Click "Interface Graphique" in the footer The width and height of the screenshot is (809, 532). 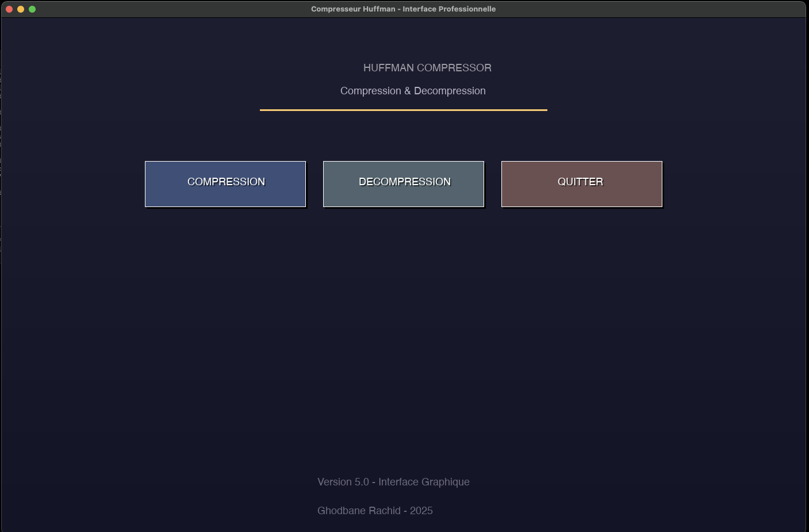[424, 482]
